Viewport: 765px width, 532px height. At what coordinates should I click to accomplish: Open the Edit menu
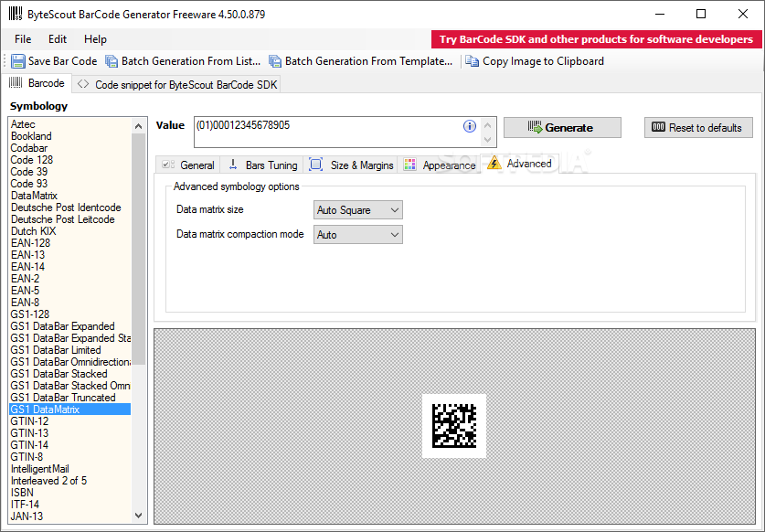(57, 39)
